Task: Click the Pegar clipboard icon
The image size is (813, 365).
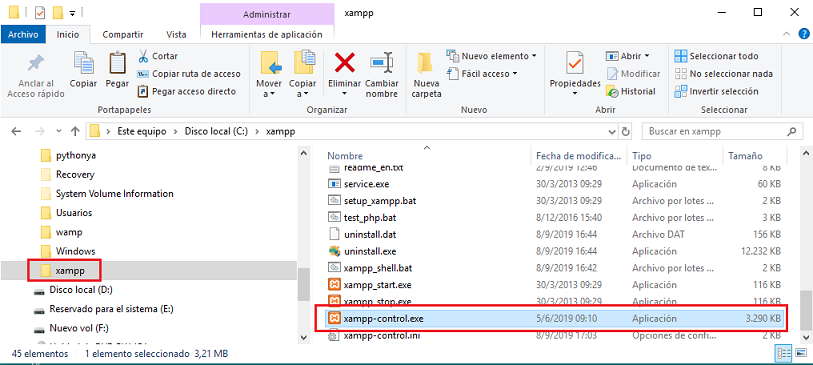Action: [x=117, y=63]
